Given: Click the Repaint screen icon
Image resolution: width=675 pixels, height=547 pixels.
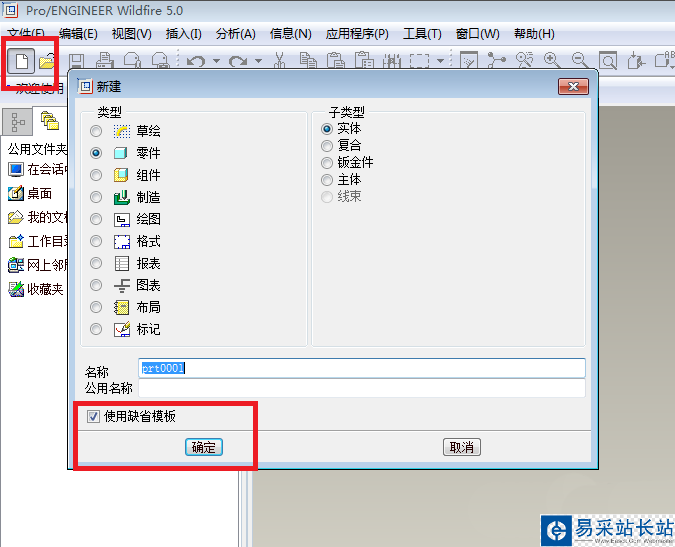Looking at the screenshot, I should pos(469,61).
